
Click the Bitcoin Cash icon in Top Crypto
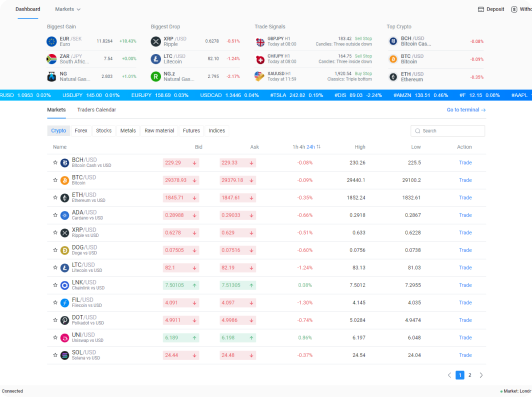pyautogui.click(x=393, y=41)
